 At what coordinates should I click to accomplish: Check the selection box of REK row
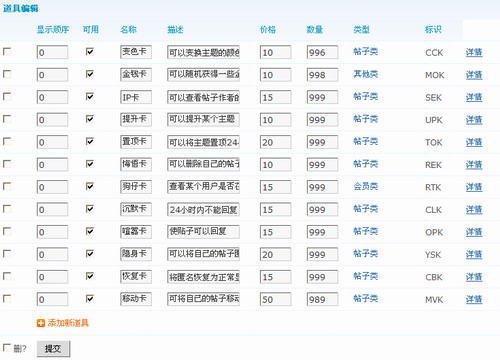point(7,164)
